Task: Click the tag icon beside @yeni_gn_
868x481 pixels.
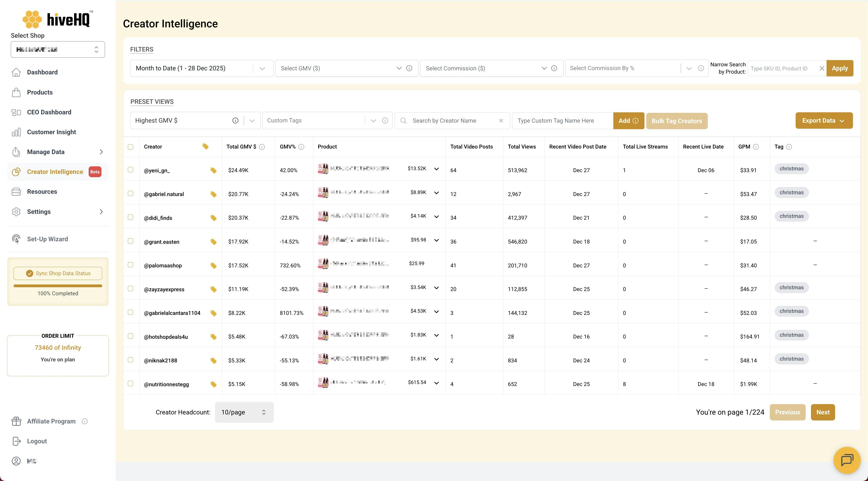Action: click(213, 170)
